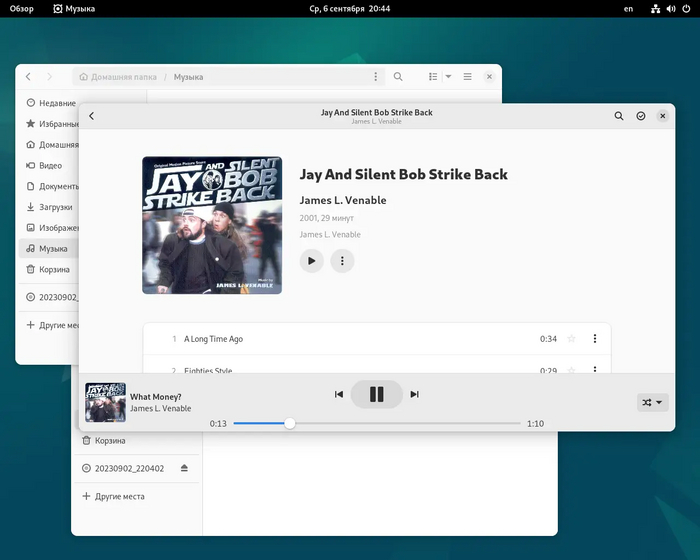Open the album options menu next to play
Screen dimensions: 700x560
[342, 261]
